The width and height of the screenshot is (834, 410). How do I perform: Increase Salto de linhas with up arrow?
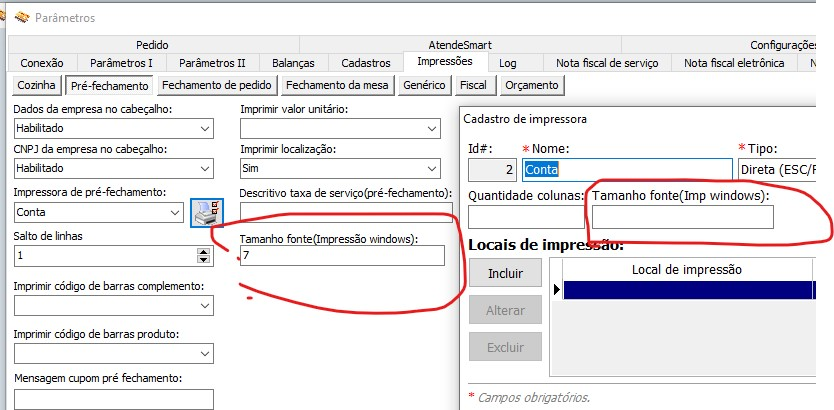[203, 252]
